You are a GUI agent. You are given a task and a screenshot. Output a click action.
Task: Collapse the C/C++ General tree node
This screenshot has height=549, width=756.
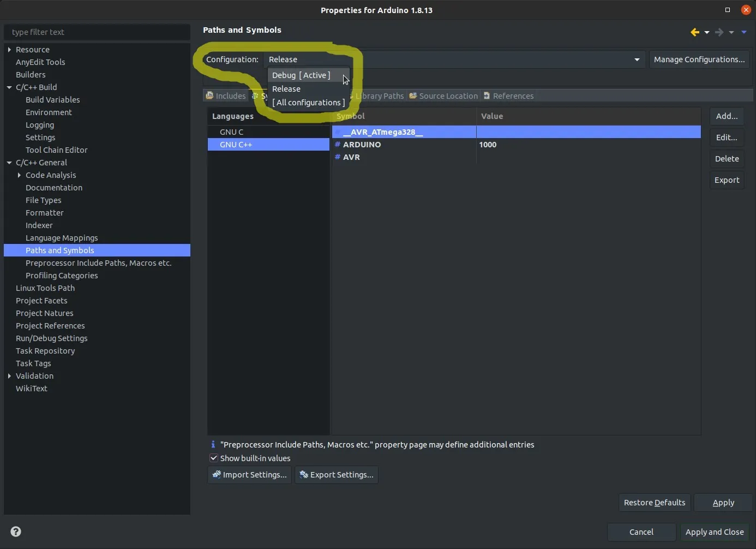[x=9, y=163]
